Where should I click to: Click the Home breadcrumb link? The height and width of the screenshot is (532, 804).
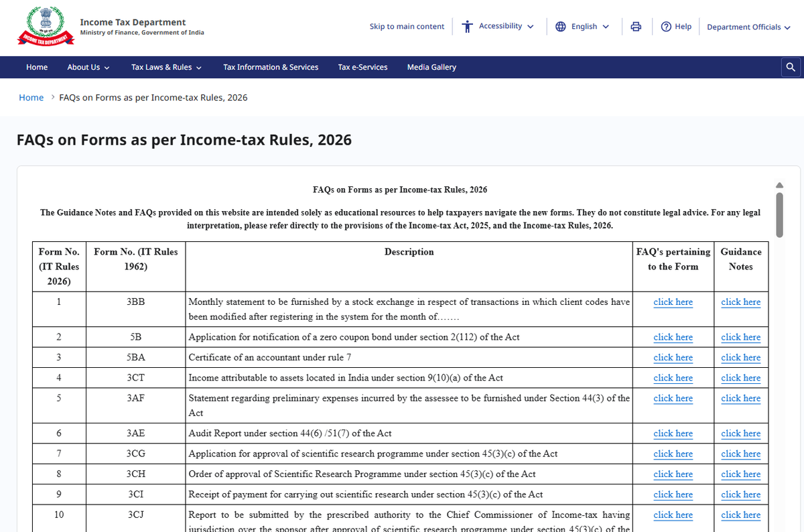pyautogui.click(x=31, y=98)
